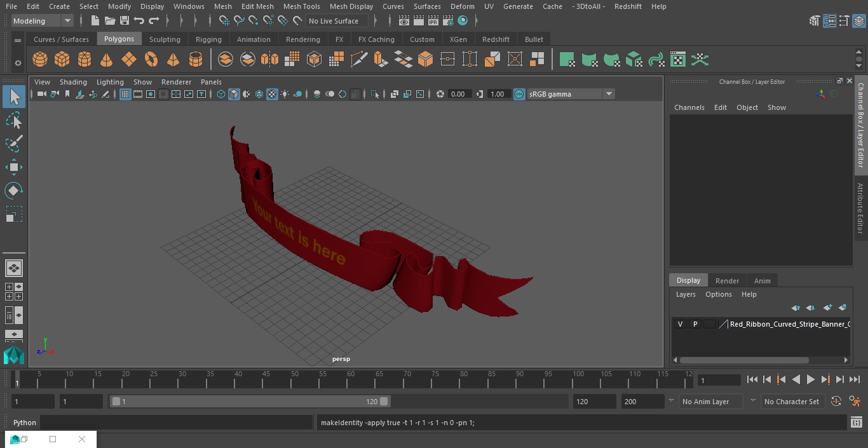The image size is (868, 448).
Task: Toggle the sRGB gamma color management button
Action: pyautogui.click(x=519, y=94)
